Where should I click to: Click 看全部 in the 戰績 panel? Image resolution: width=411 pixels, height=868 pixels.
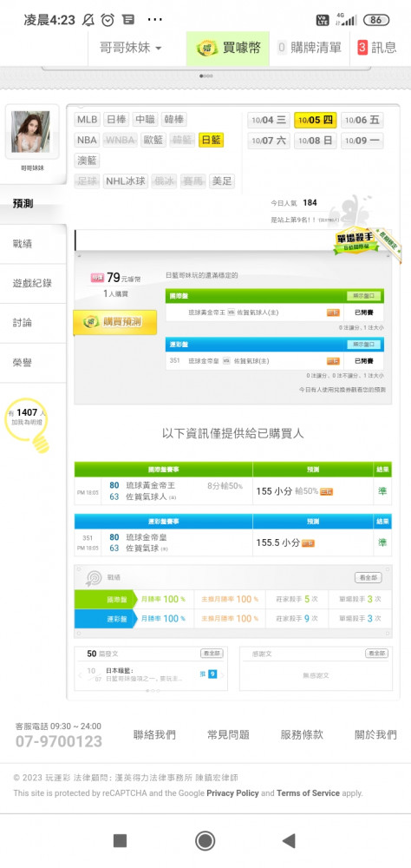pyautogui.click(x=368, y=577)
